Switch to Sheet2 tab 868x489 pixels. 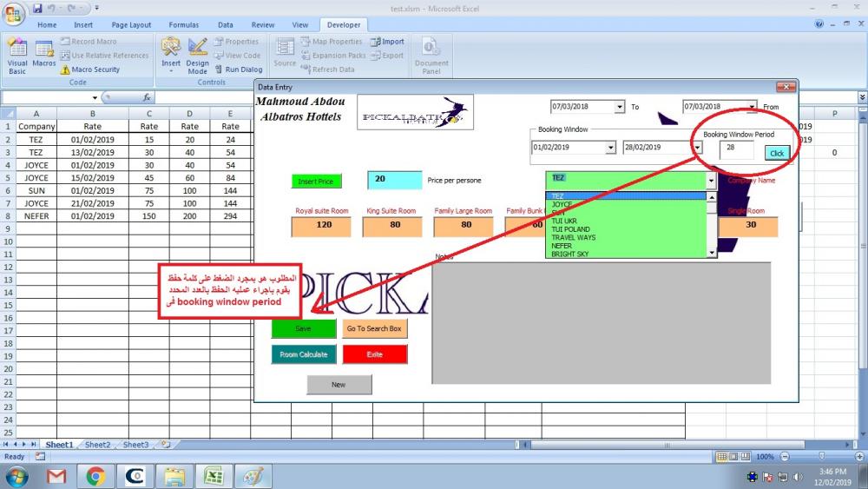pyautogui.click(x=97, y=445)
